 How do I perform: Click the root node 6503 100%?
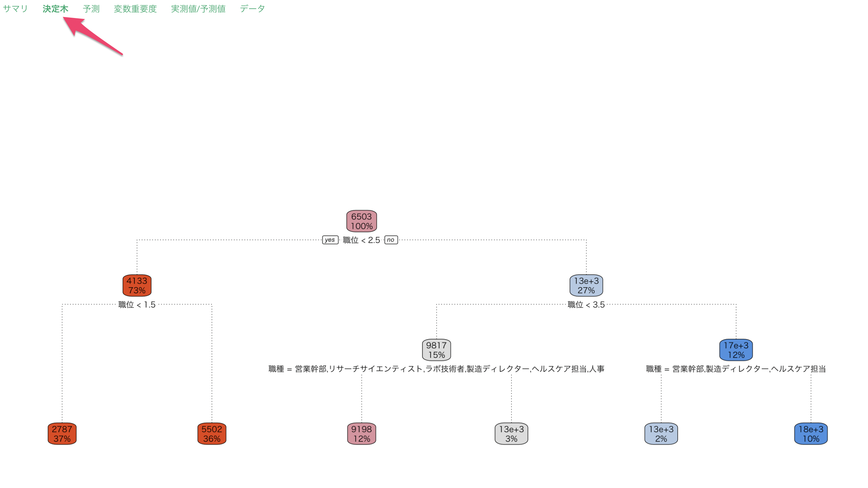tap(362, 221)
